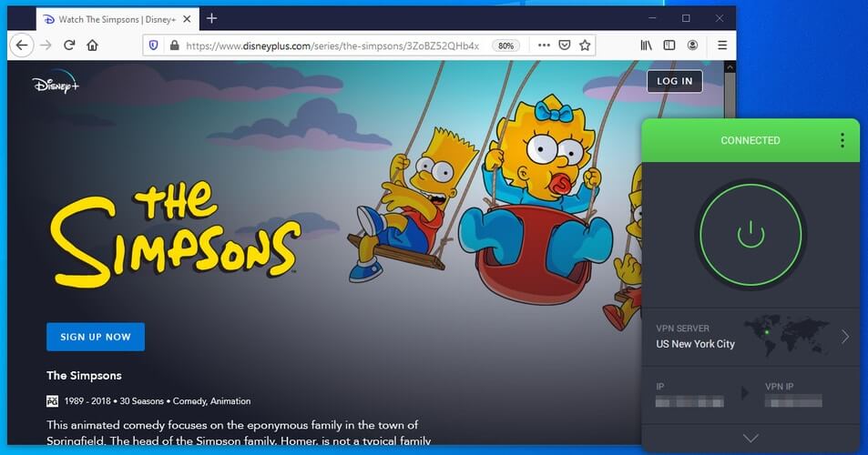868x455 pixels.
Task: Focus the disneyplus.com address bar
Action: pos(332,45)
